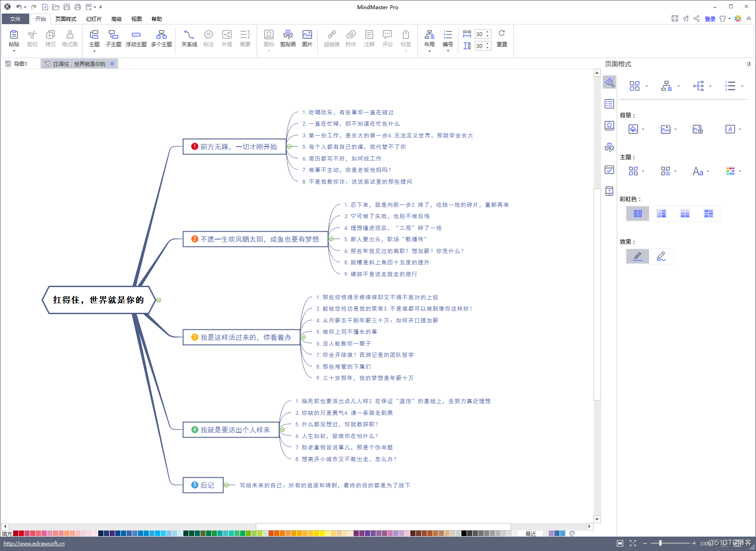The image size is (756, 551).
Task: Collapse the '后记' branch
Action: tap(227, 485)
